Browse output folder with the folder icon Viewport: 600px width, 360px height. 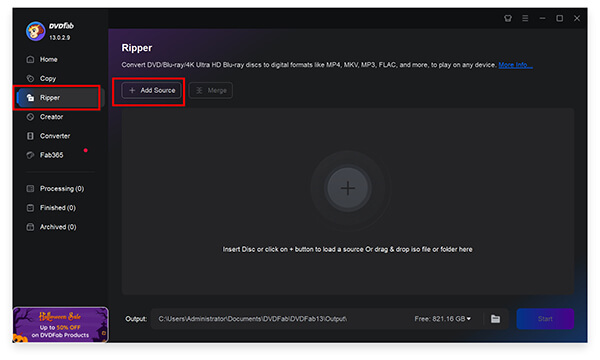point(496,319)
